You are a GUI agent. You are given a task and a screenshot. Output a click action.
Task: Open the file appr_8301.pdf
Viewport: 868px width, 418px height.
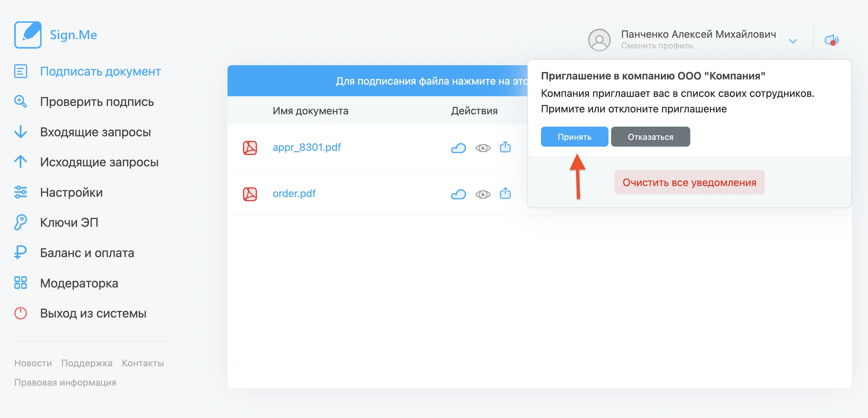tap(307, 147)
